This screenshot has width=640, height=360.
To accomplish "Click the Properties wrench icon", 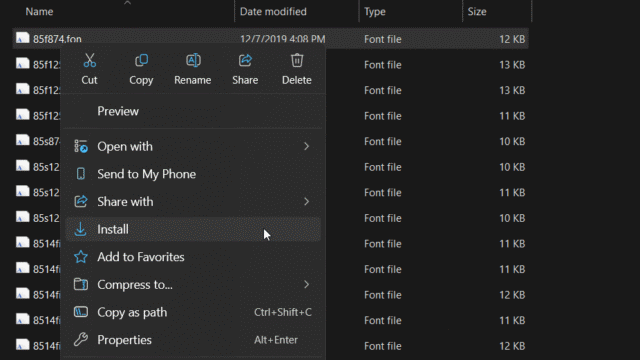I will (81, 340).
